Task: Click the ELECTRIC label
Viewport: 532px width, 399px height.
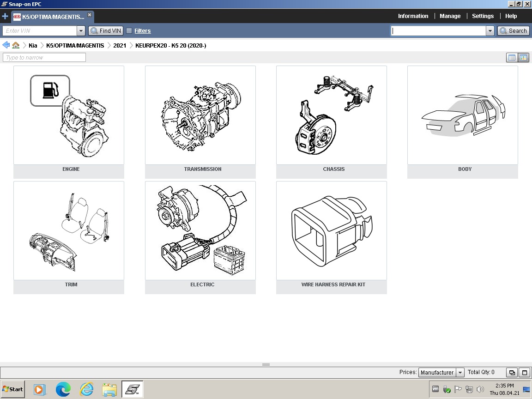Action: 202,284
